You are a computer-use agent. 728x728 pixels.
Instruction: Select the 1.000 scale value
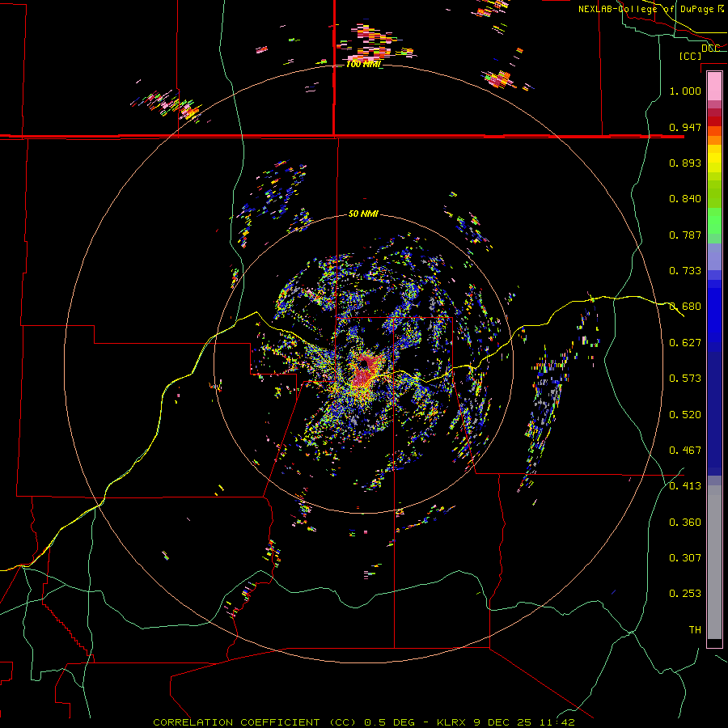click(685, 91)
